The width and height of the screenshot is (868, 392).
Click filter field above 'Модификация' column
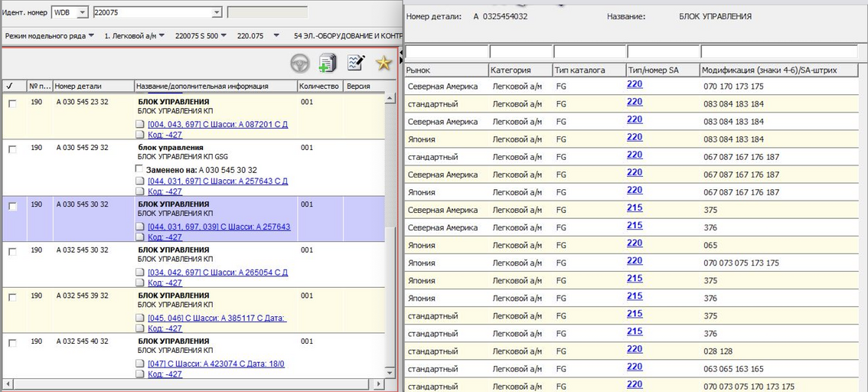tap(779, 51)
